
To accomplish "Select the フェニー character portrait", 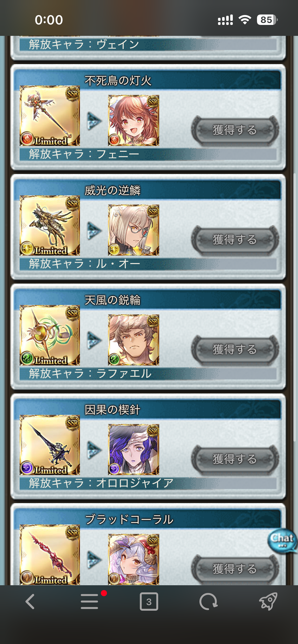I will pos(133,120).
